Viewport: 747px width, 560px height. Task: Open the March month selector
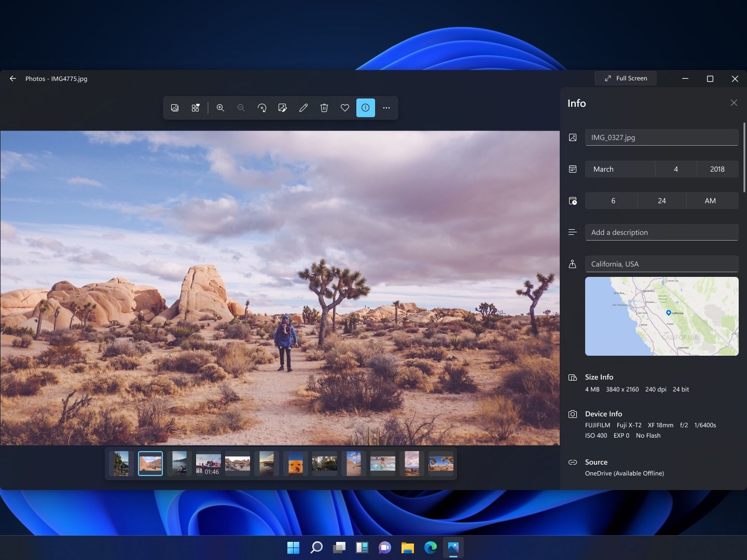click(620, 169)
